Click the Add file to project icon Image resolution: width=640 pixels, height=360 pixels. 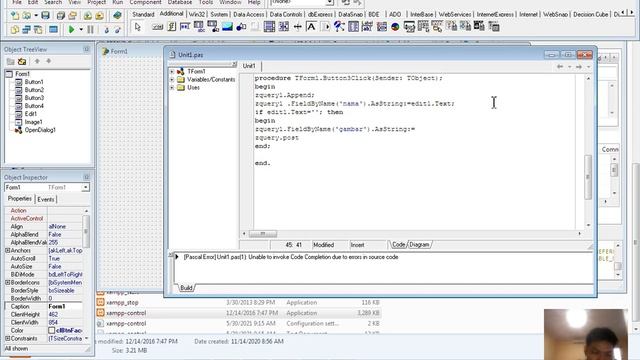point(87,16)
